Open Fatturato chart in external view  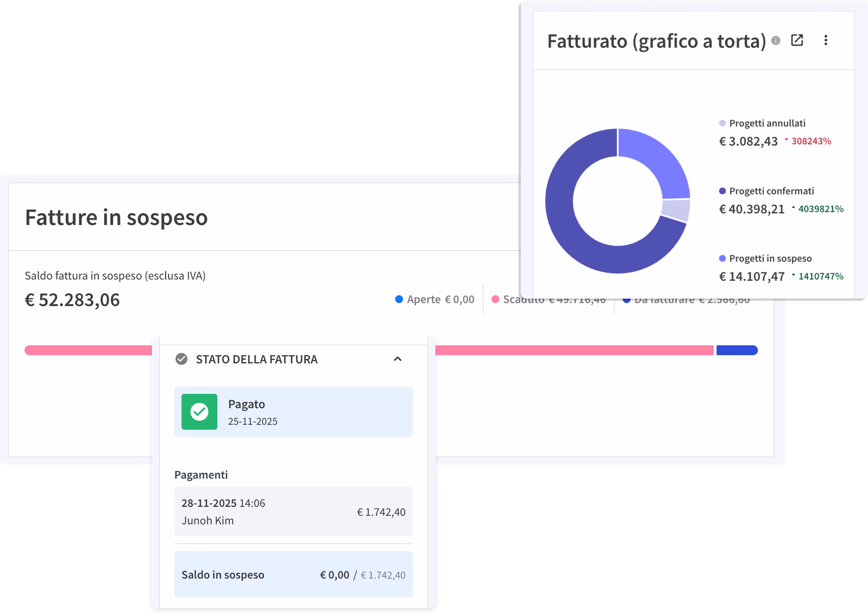point(797,40)
